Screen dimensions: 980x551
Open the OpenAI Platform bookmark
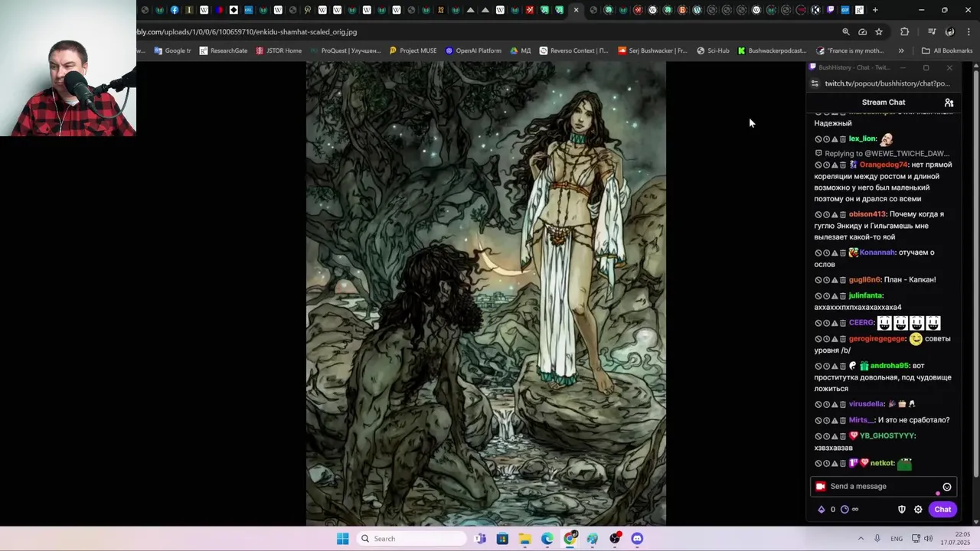(x=473, y=51)
